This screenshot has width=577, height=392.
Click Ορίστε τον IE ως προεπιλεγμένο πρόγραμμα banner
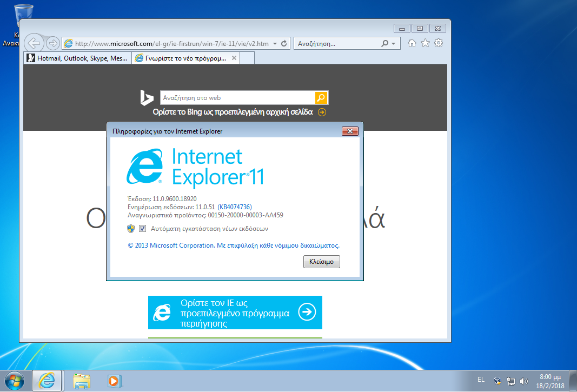[x=235, y=313]
